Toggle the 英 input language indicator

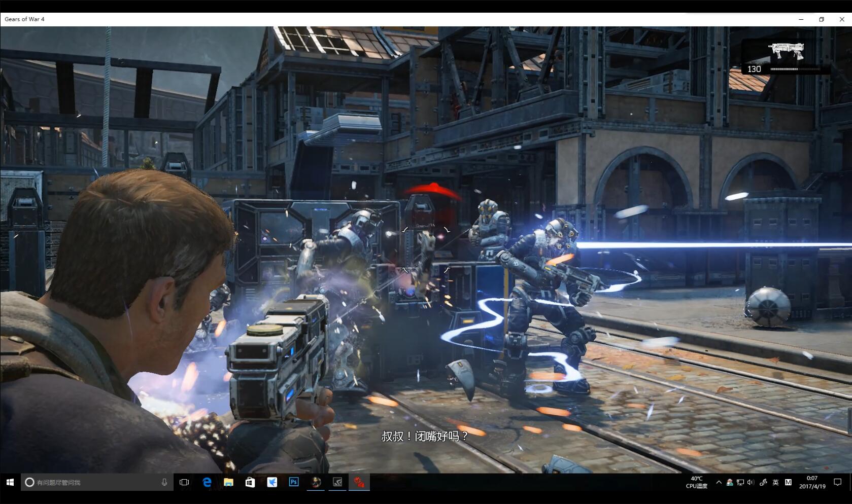coord(775,482)
